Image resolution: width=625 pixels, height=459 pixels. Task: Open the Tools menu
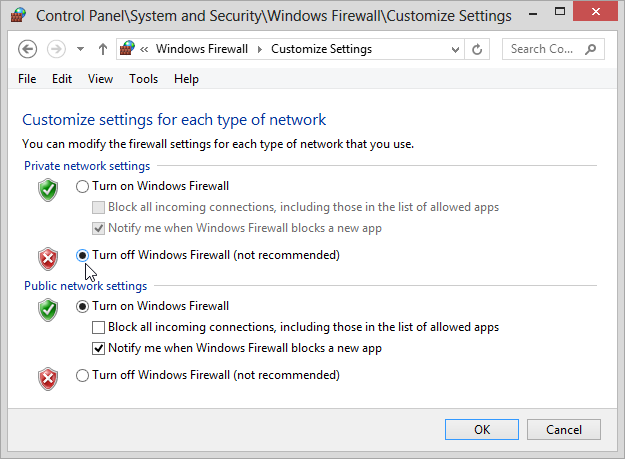(x=143, y=79)
